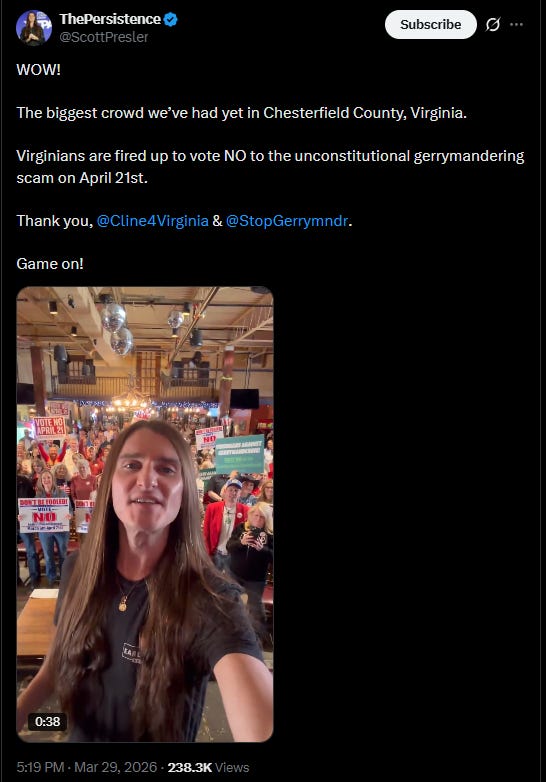The width and height of the screenshot is (546, 782).
Task: Open ThePersistence display name link
Action: (x=110, y=19)
